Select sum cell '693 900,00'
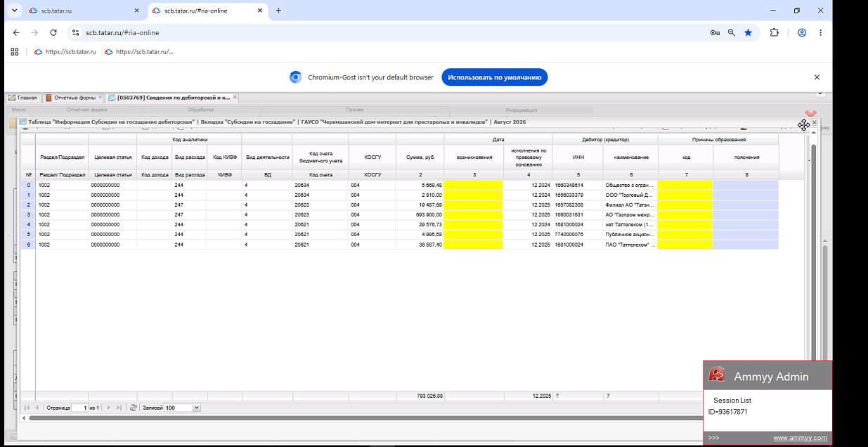 click(x=420, y=215)
